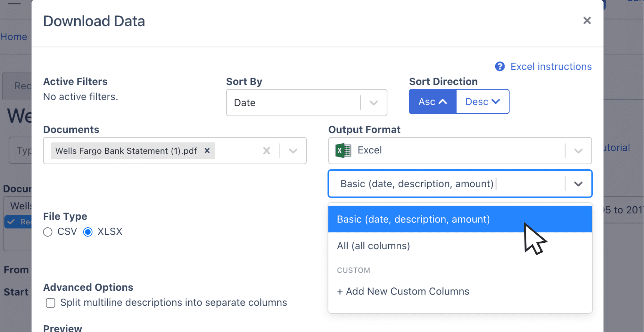Select the XLSX file type
Screen dimensions: 644x332
(88, 232)
